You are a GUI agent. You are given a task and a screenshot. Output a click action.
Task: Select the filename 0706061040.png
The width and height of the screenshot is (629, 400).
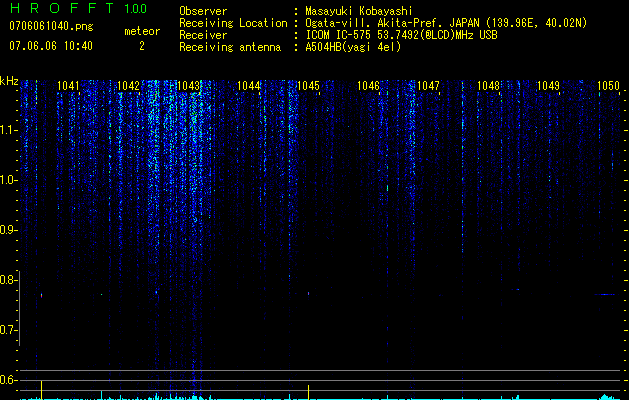51,26
